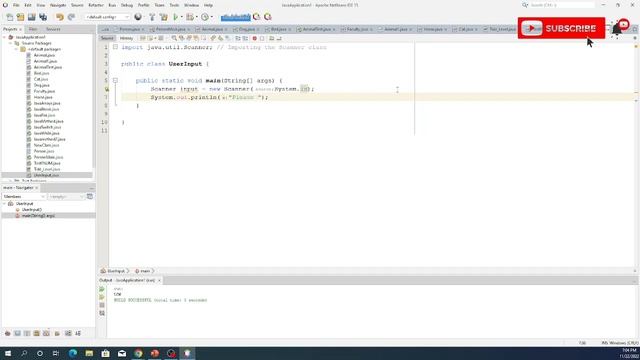Click the New Project toolbar icon

click(x=20, y=17)
